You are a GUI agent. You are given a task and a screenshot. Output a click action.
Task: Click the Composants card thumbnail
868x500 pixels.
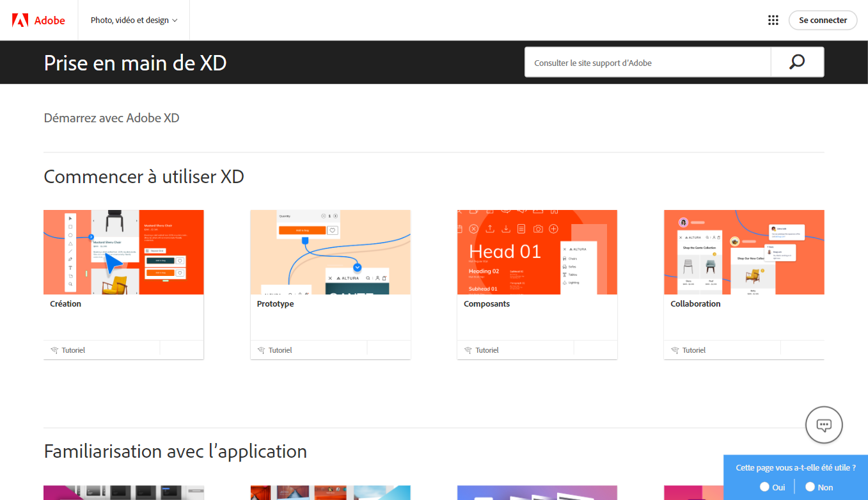click(x=537, y=252)
